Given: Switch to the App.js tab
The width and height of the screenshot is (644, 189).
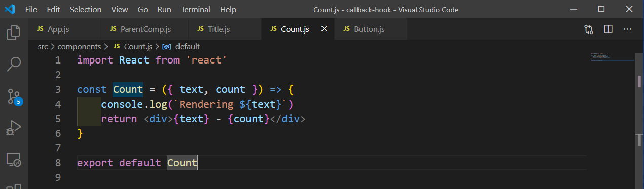Looking at the screenshot, I should 65,29.
